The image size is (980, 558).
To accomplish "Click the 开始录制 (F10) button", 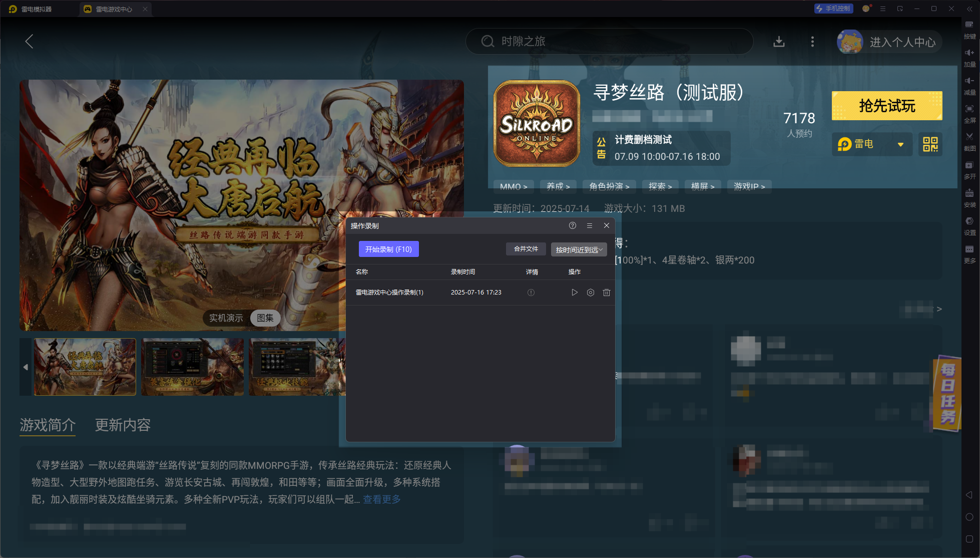I will coord(388,249).
